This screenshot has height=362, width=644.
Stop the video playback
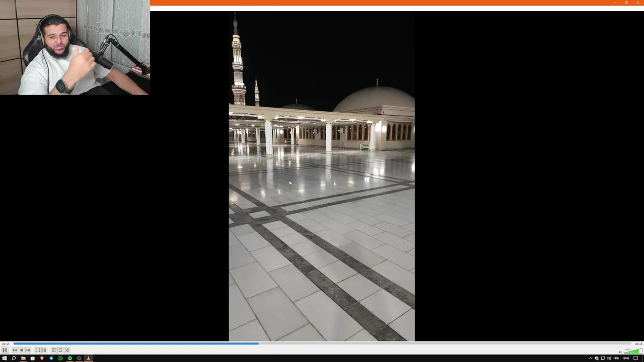22,350
